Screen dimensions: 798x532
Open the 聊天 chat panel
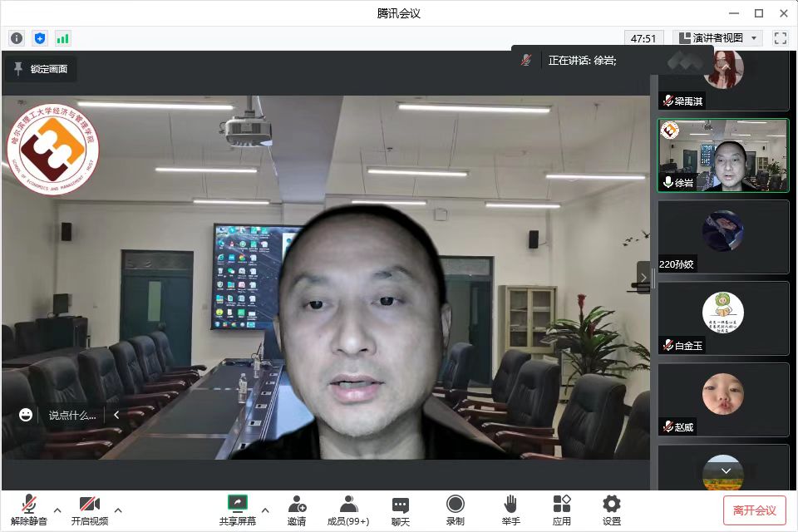[x=401, y=510]
